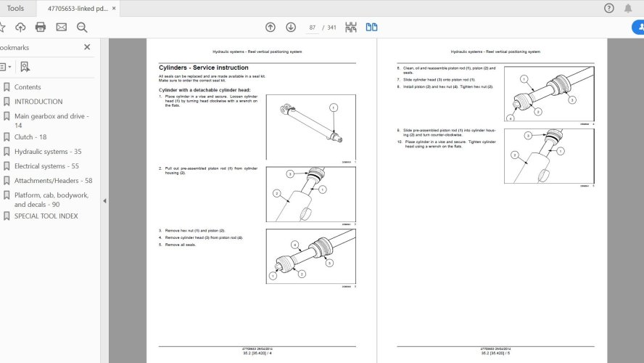The height and width of the screenshot is (363, 644).
Task: Open bookmarks options dropdown menu
Action: (x=4, y=67)
